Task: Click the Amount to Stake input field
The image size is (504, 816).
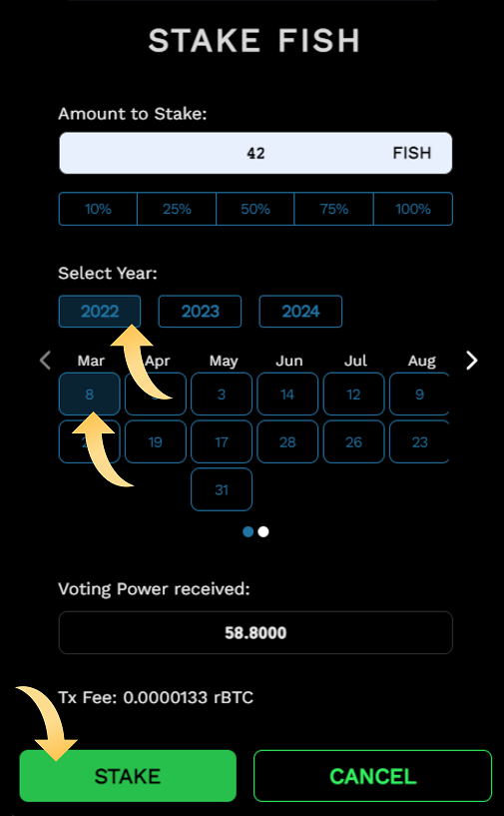Action: (255, 153)
